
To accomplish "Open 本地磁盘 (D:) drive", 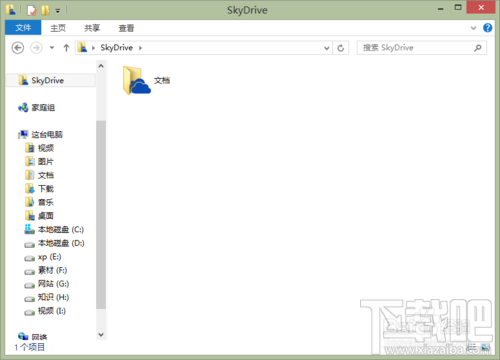I will pos(61,243).
